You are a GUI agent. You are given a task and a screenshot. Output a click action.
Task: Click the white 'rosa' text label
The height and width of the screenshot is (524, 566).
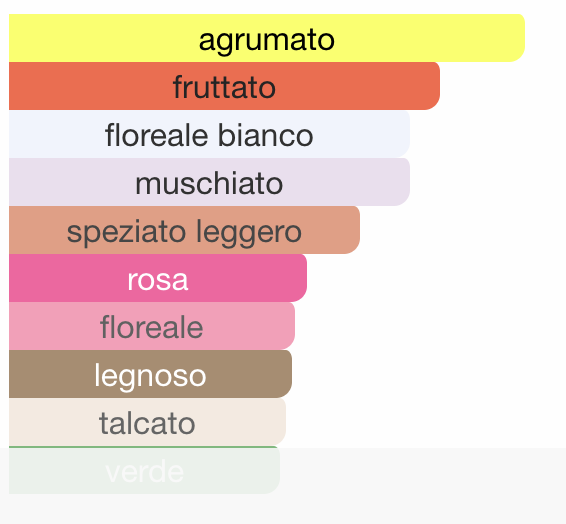pyautogui.click(x=158, y=280)
